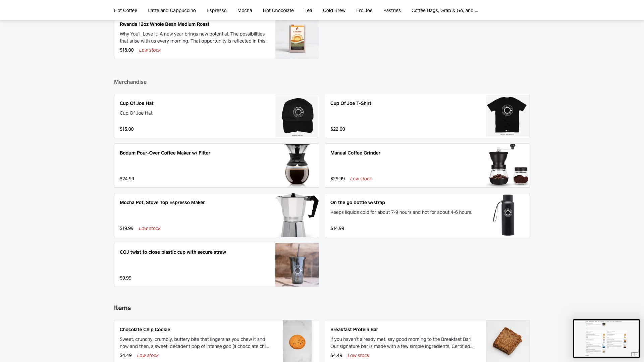Select the Manual Coffee Grinder picture
This screenshot has height=362, width=644.
point(507,165)
